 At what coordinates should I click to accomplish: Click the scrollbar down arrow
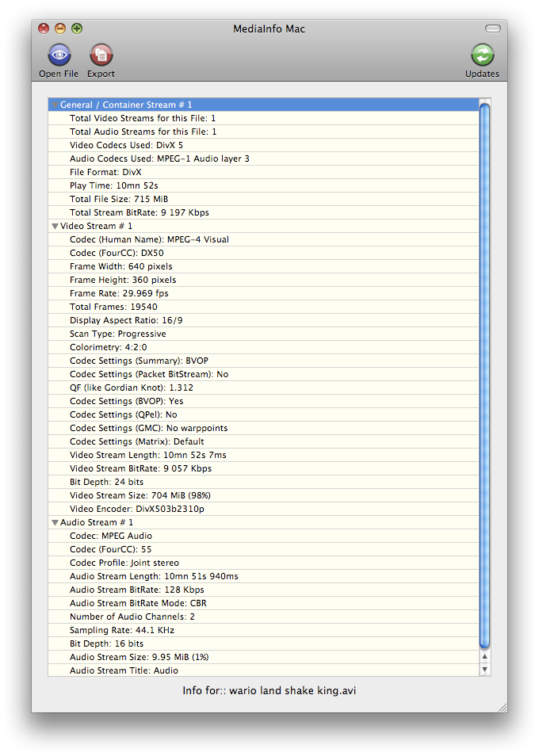[484, 669]
